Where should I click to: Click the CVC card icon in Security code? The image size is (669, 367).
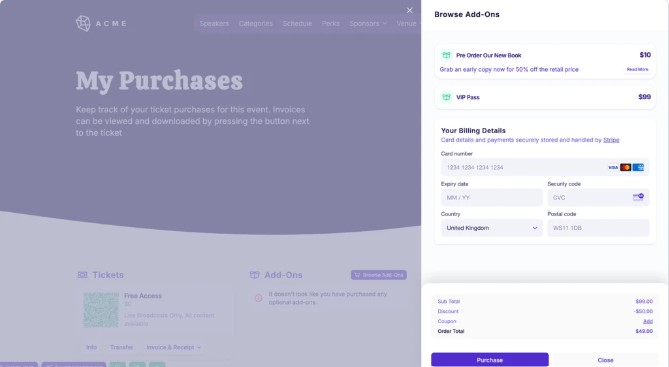(x=638, y=197)
